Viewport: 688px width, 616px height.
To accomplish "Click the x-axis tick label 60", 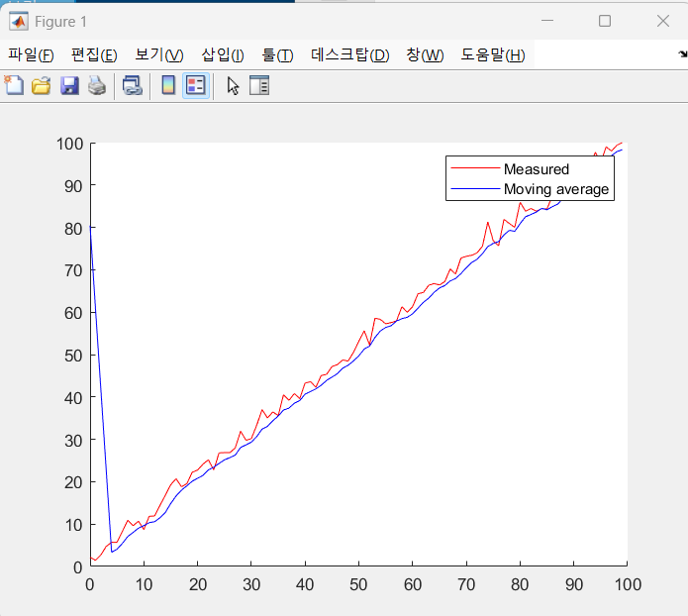I will coord(413,585).
